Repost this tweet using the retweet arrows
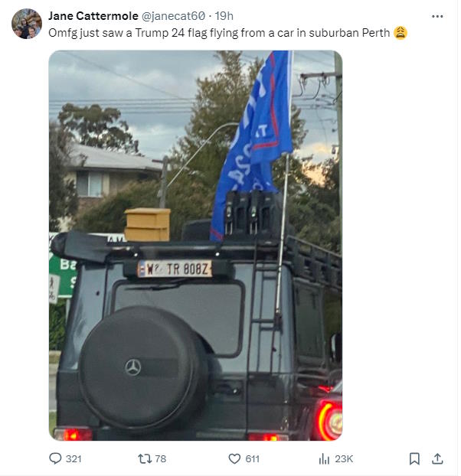This screenshot has width=461, height=476. (145, 458)
